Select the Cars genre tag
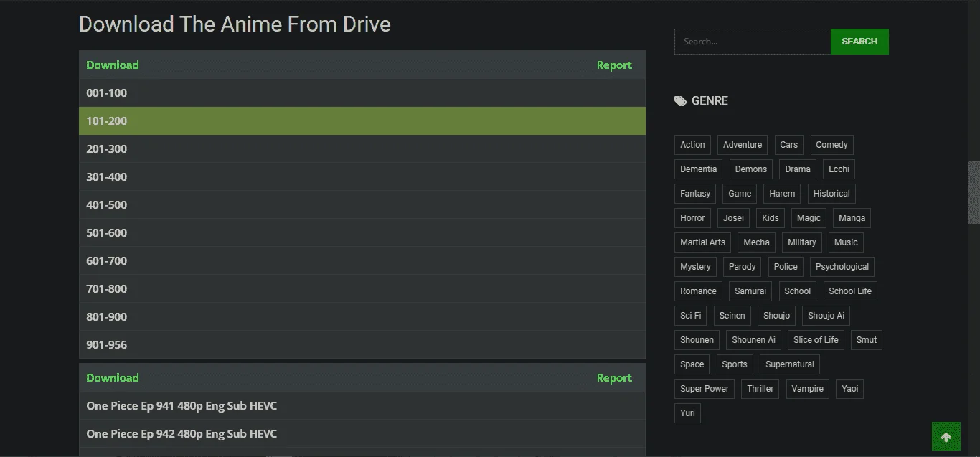 click(789, 145)
